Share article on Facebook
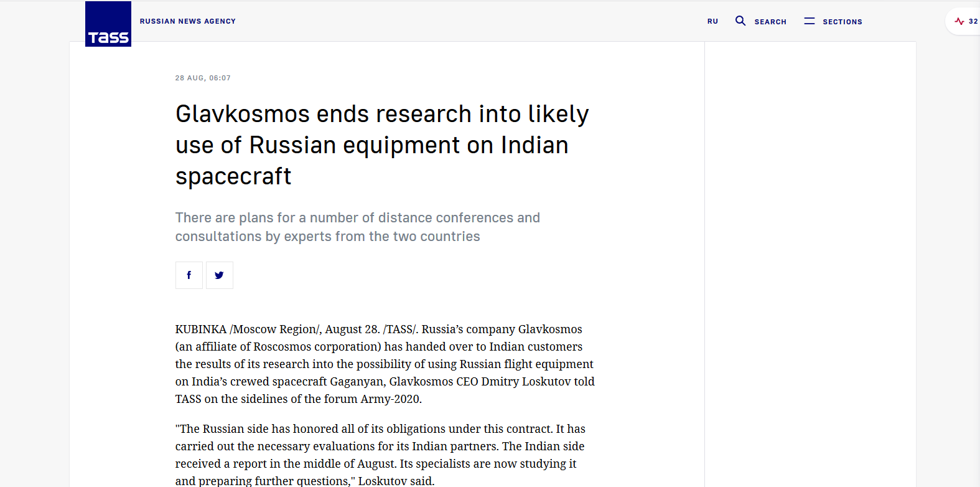The height and width of the screenshot is (487, 980). point(189,275)
